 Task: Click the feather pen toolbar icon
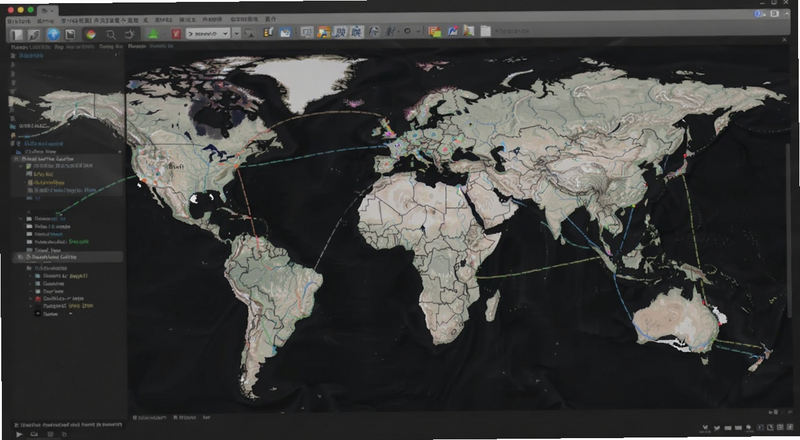(x=34, y=35)
